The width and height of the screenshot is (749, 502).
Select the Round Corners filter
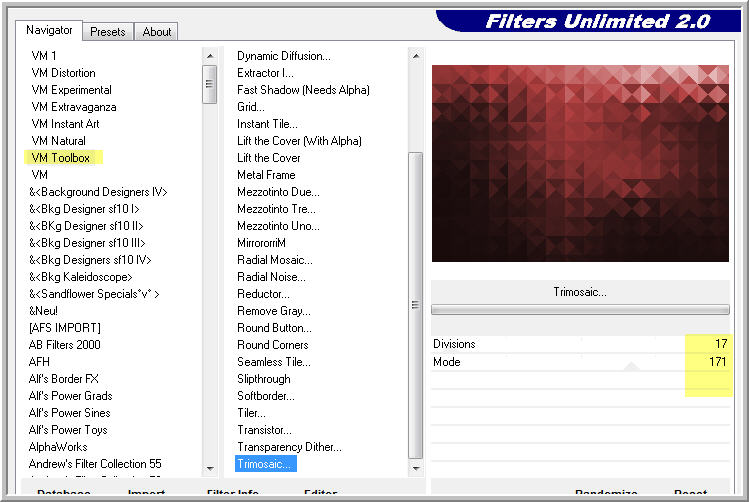pos(274,345)
